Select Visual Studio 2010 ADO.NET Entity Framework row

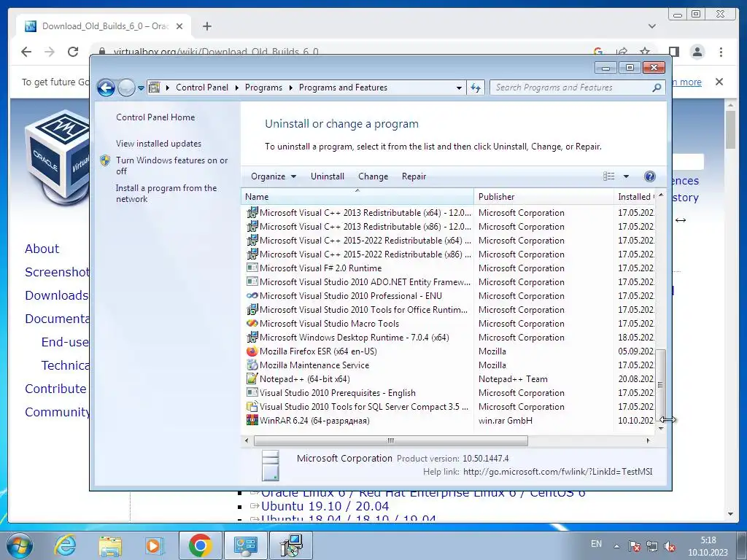click(x=448, y=282)
